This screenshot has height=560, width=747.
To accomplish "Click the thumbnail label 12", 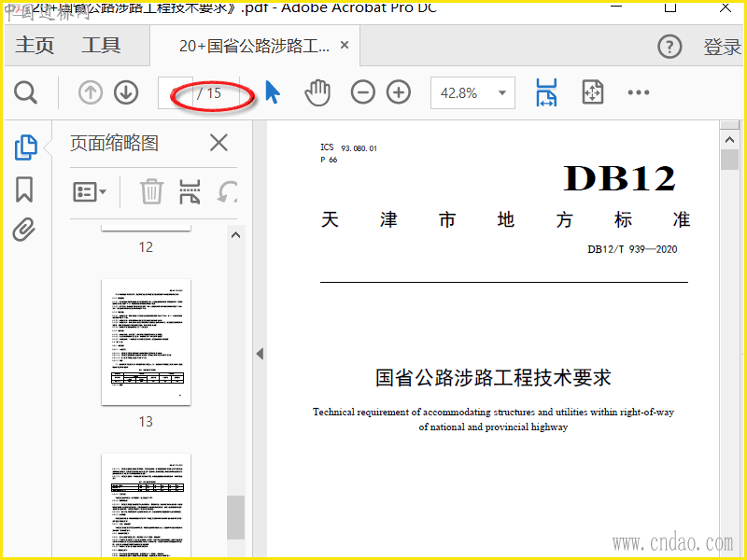I will coord(146,247).
